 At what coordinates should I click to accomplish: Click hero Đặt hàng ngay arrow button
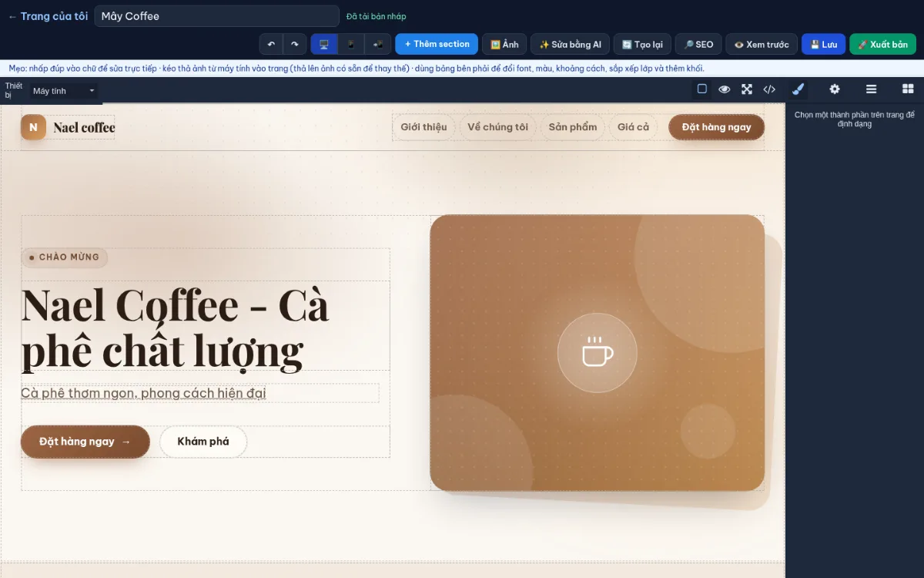tap(85, 442)
